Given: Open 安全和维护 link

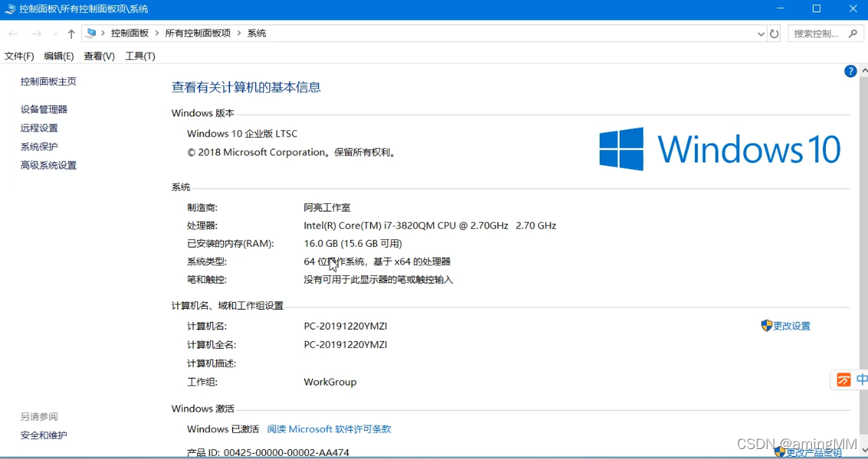Looking at the screenshot, I should (44, 435).
